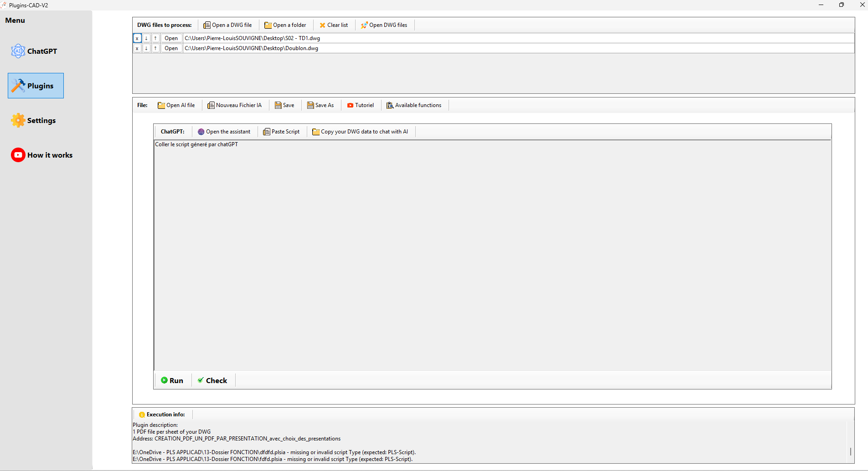This screenshot has width=868, height=471.
Task: Open the Tutoriel video link
Action: (361, 105)
